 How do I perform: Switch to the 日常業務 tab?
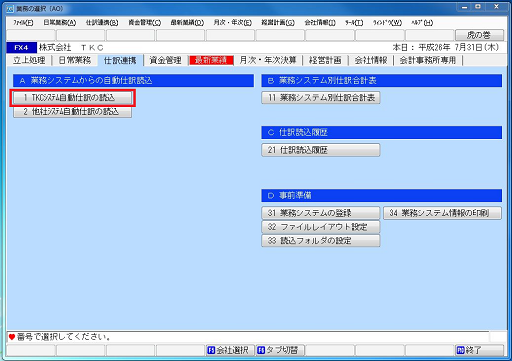(75, 60)
